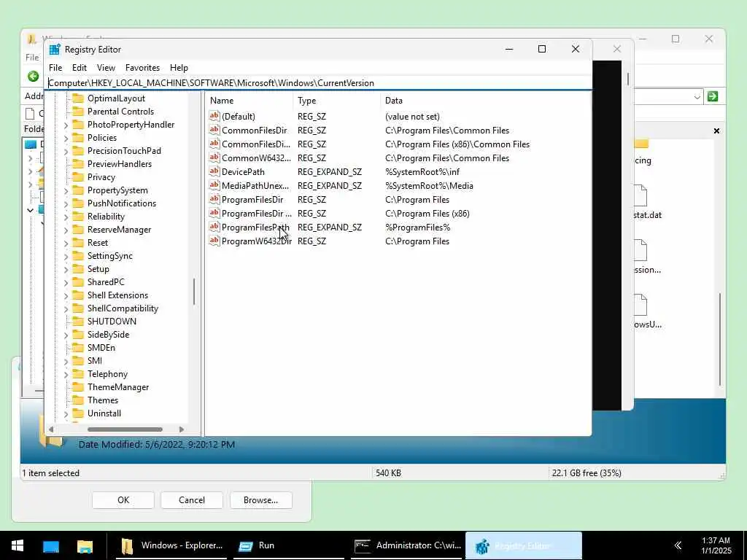Click the ProgramFilesDir value icon

click(x=214, y=199)
